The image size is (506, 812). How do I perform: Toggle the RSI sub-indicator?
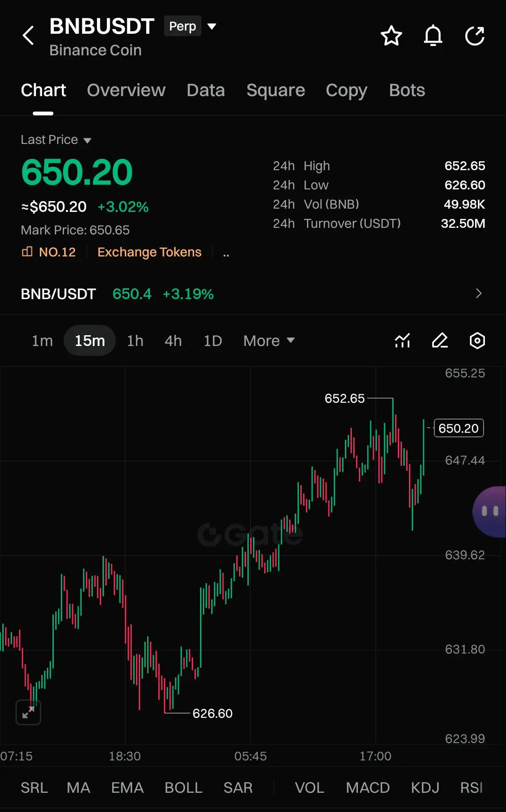coord(471,788)
